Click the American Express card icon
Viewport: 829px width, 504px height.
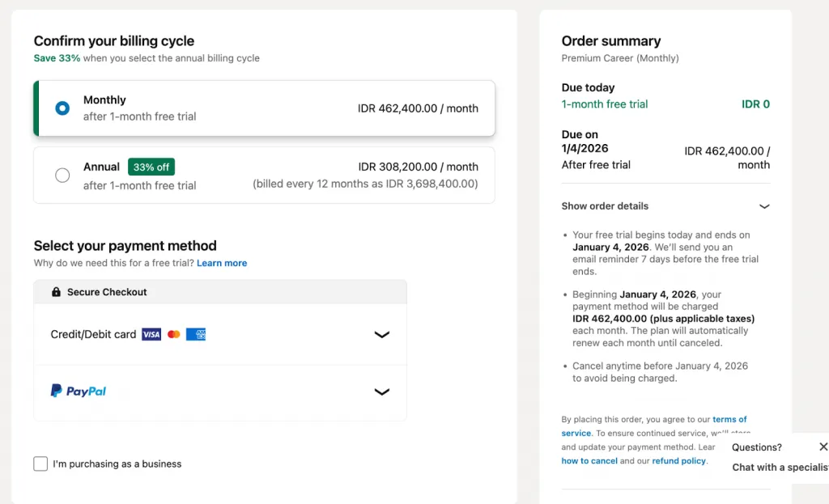[196, 334]
